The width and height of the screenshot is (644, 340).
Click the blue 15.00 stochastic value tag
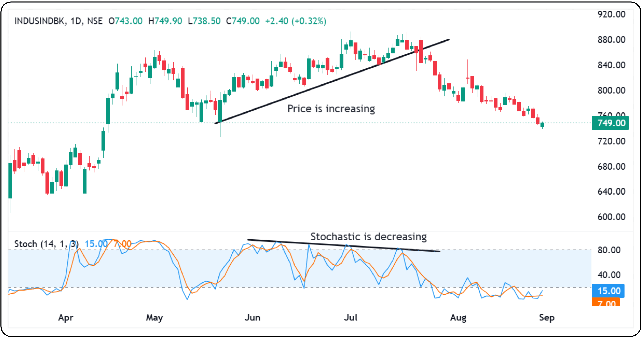coord(608,291)
